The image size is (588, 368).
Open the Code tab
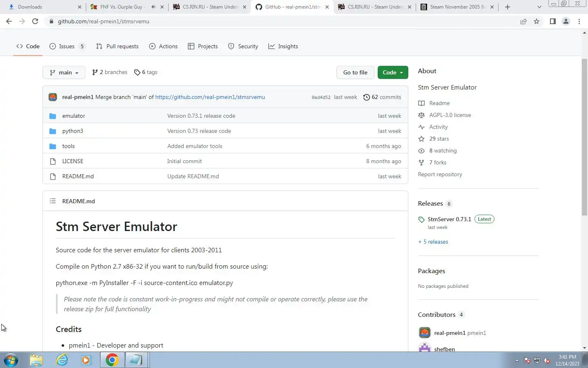pyautogui.click(x=28, y=46)
